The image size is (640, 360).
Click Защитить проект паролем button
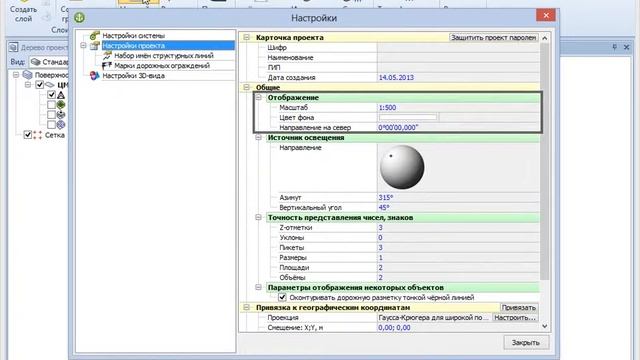(493, 37)
